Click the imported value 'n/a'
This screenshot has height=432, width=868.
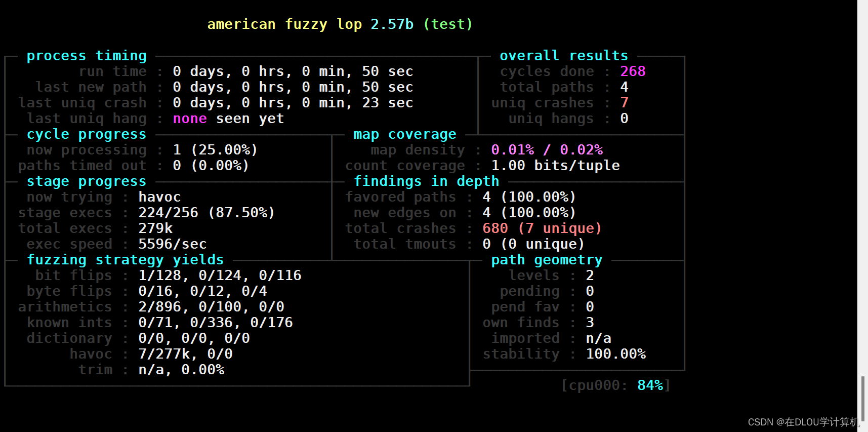click(x=598, y=338)
